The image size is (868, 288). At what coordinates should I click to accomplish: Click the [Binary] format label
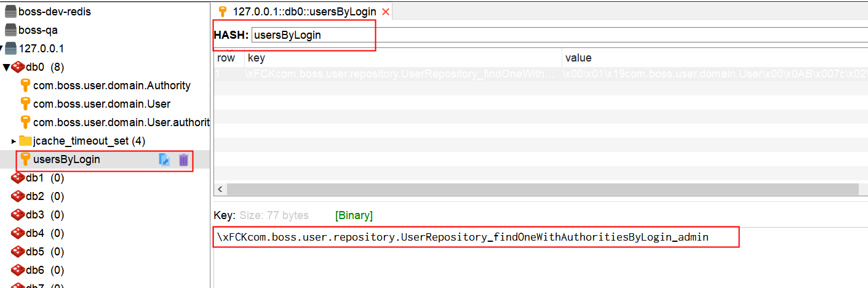354,215
